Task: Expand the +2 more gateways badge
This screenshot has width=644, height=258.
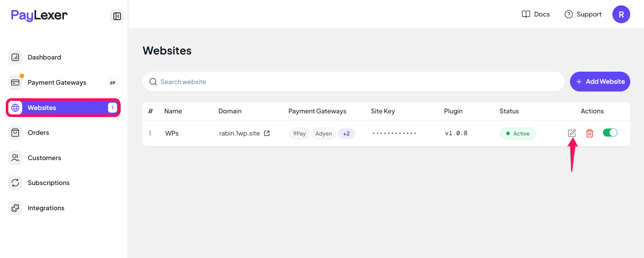Action: [x=346, y=134]
